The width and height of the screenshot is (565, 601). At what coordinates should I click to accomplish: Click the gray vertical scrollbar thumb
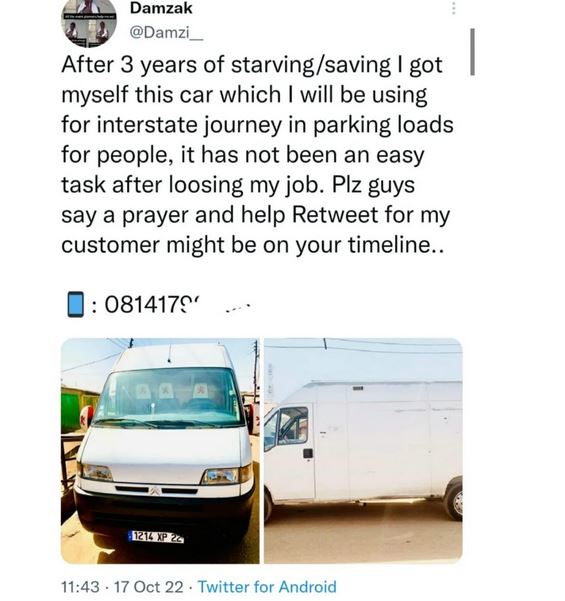[472, 52]
